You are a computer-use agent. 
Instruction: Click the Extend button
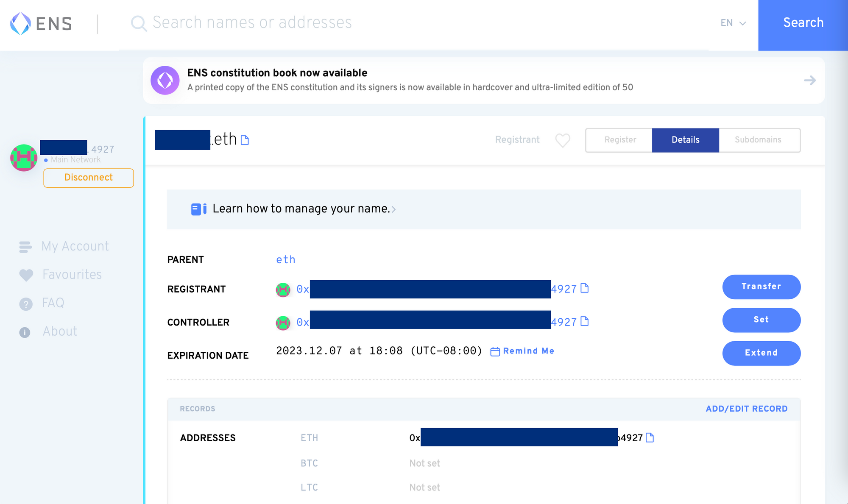761,353
